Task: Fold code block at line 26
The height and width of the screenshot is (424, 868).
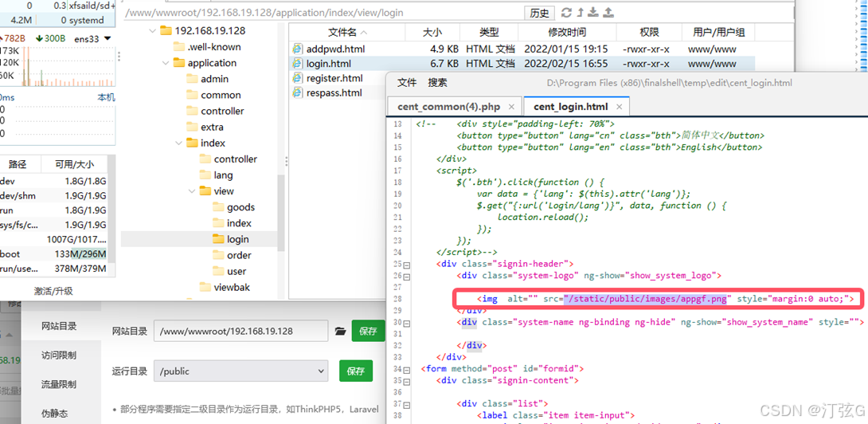Action: (407, 276)
